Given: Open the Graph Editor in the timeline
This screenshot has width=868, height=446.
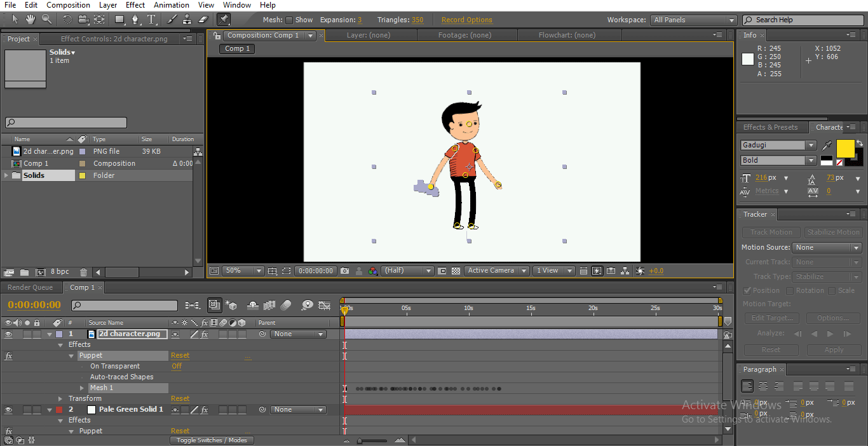Looking at the screenshot, I should (325, 305).
